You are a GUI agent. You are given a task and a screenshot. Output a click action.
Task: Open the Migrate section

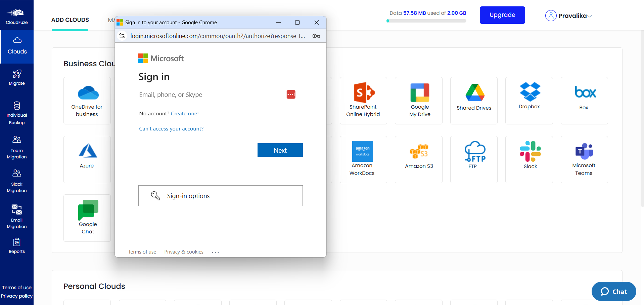tap(17, 78)
